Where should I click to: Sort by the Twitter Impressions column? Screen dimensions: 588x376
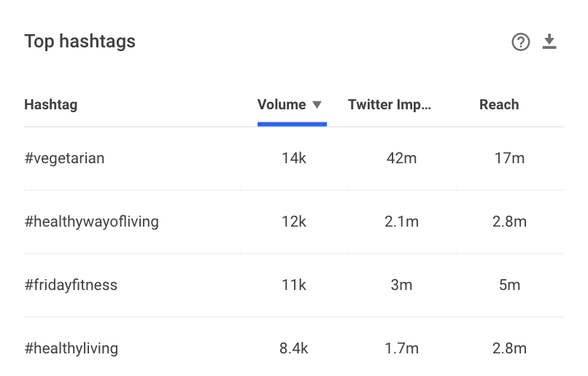pyautogui.click(x=390, y=104)
